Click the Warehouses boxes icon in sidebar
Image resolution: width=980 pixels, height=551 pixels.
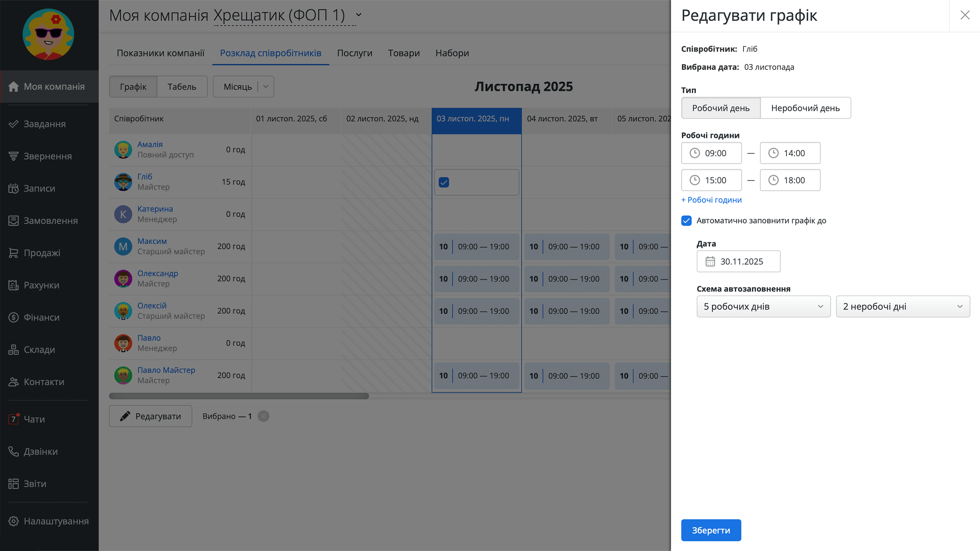click(x=13, y=350)
